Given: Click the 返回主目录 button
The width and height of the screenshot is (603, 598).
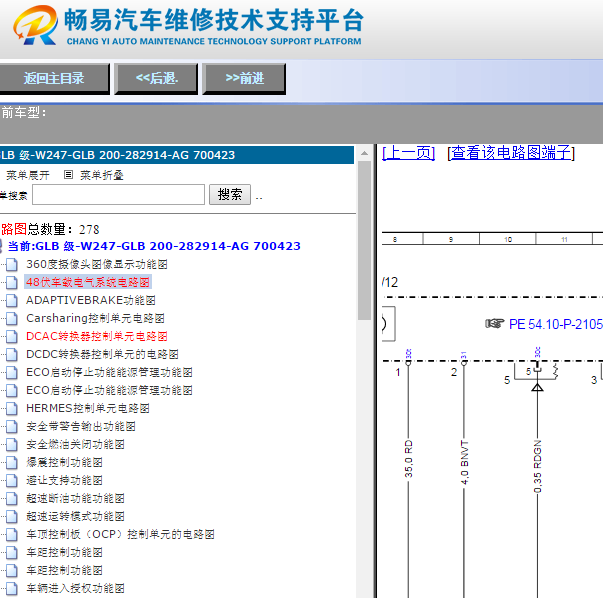Looking at the screenshot, I should 54,78.
